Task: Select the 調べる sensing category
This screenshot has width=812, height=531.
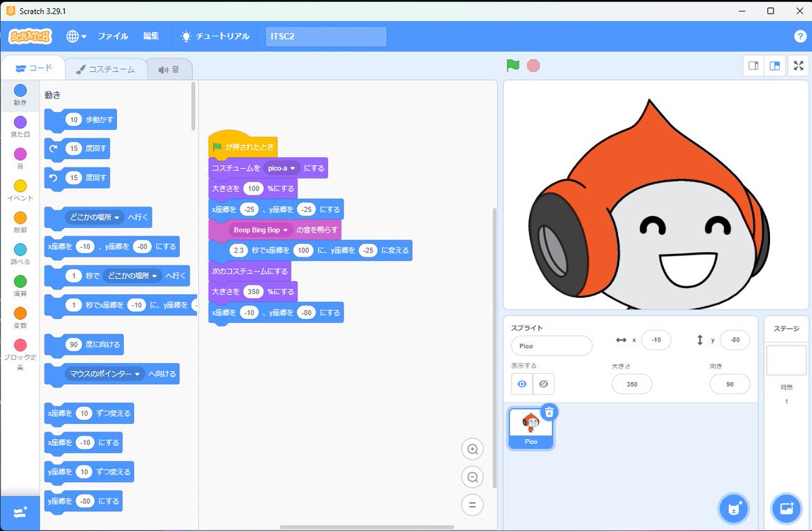Action: tap(20, 253)
